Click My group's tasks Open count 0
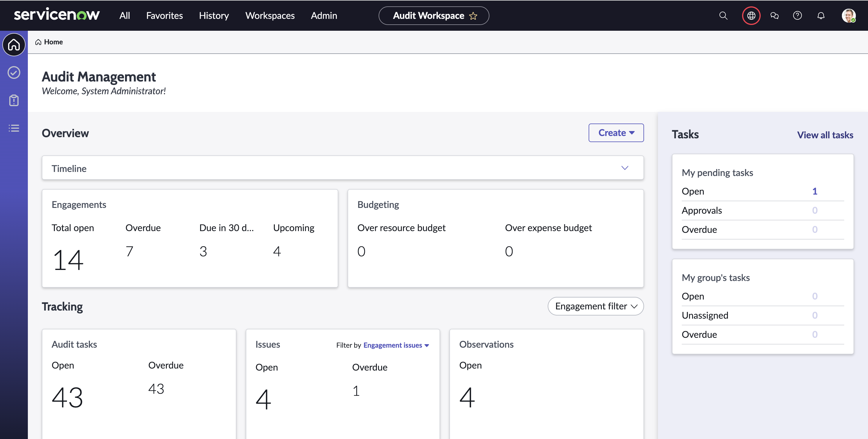Image resolution: width=868 pixels, height=439 pixels. [x=815, y=296]
